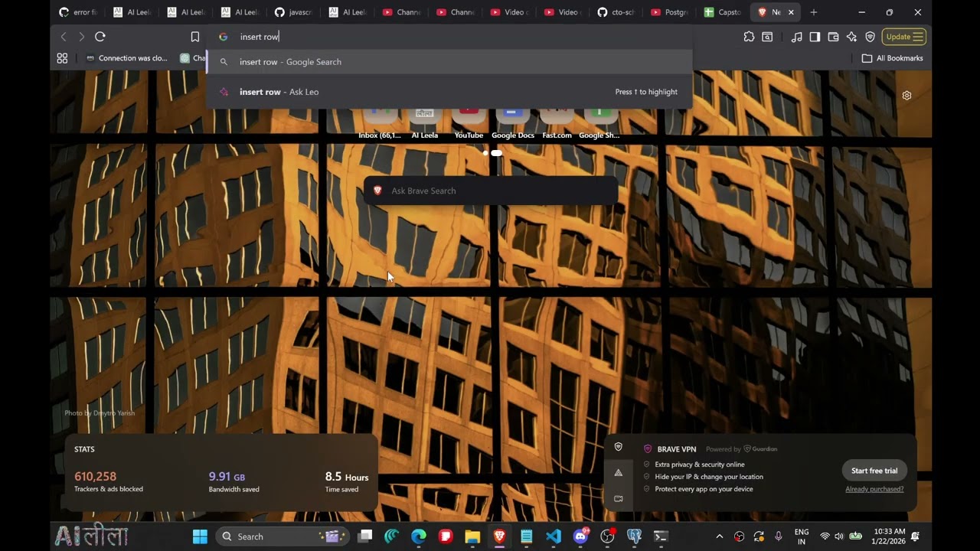Open the All Bookmarks folder
Viewport: 980px width, 551px height.
[x=892, y=58]
